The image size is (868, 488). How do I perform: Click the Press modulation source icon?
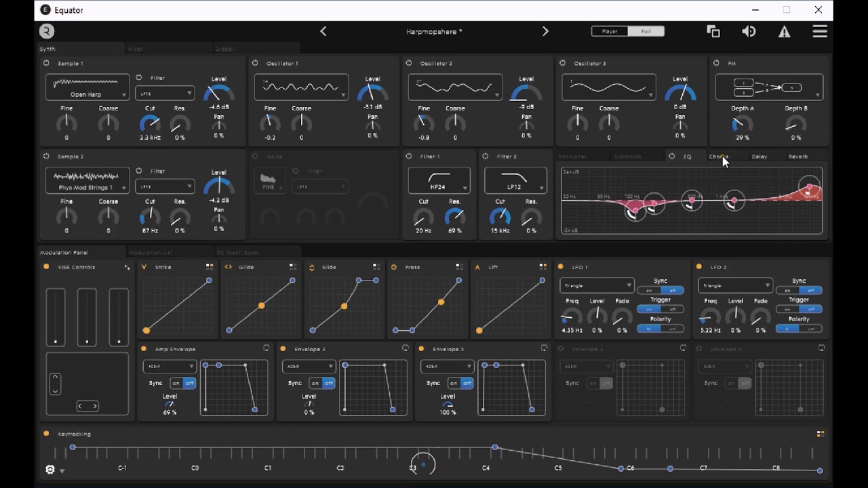pos(394,267)
